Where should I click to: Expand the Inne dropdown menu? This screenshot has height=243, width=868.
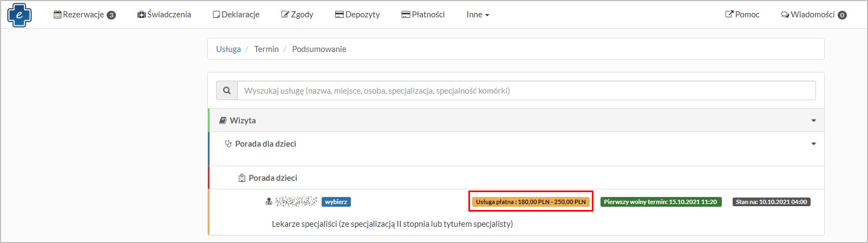[x=478, y=15]
